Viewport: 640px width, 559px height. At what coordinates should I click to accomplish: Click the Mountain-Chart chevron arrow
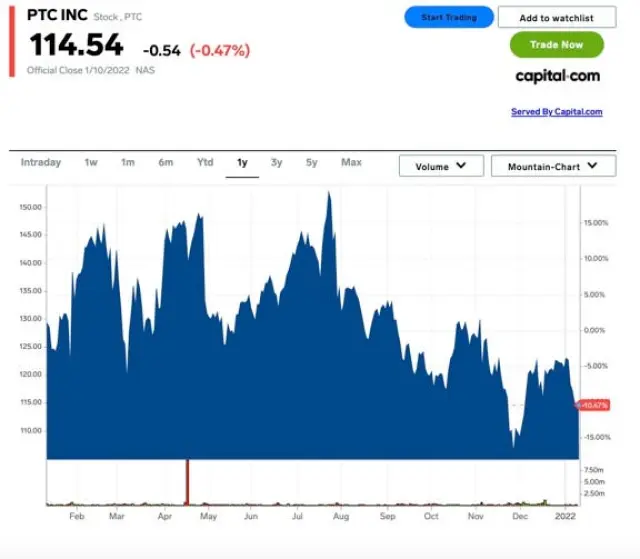click(x=593, y=166)
